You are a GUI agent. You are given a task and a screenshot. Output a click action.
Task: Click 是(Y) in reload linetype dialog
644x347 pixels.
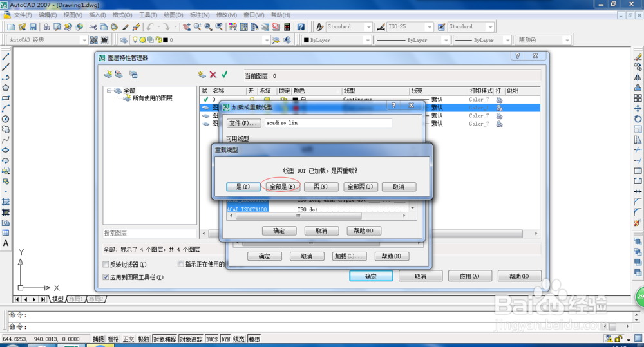pyautogui.click(x=243, y=187)
